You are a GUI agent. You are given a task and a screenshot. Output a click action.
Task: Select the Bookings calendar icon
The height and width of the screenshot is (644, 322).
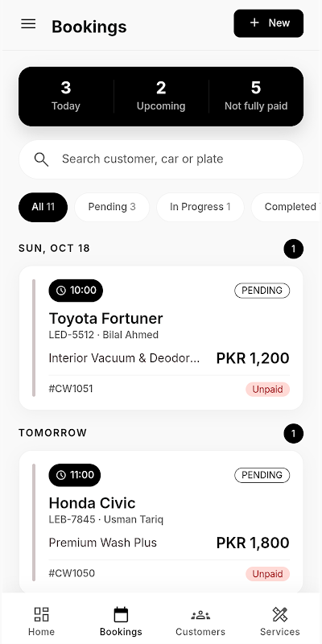point(121,615)
